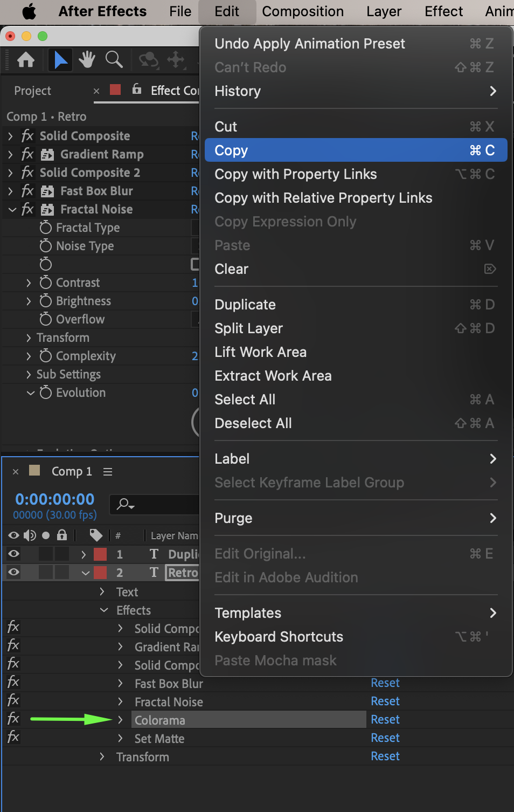Toggle Fractal Type stopwatch
Image resolution: width=514 pixels, height=812 pixels.
pos(46,228)
